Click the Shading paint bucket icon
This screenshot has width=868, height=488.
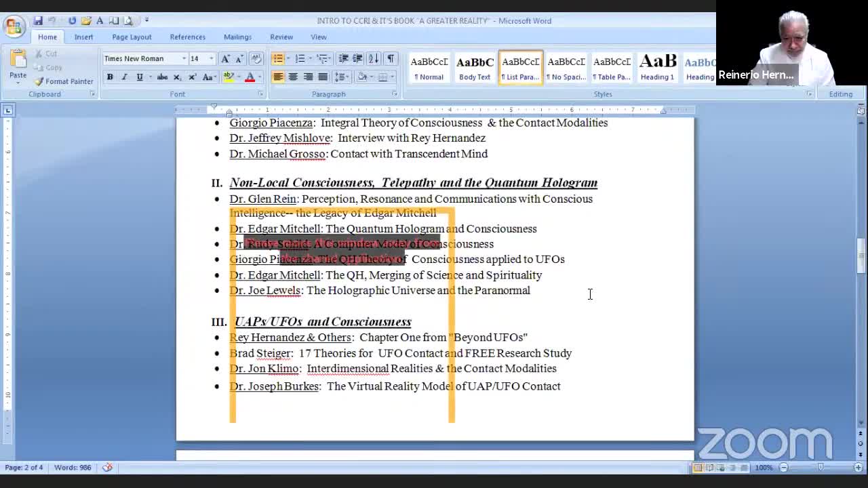tap(362, 77)
